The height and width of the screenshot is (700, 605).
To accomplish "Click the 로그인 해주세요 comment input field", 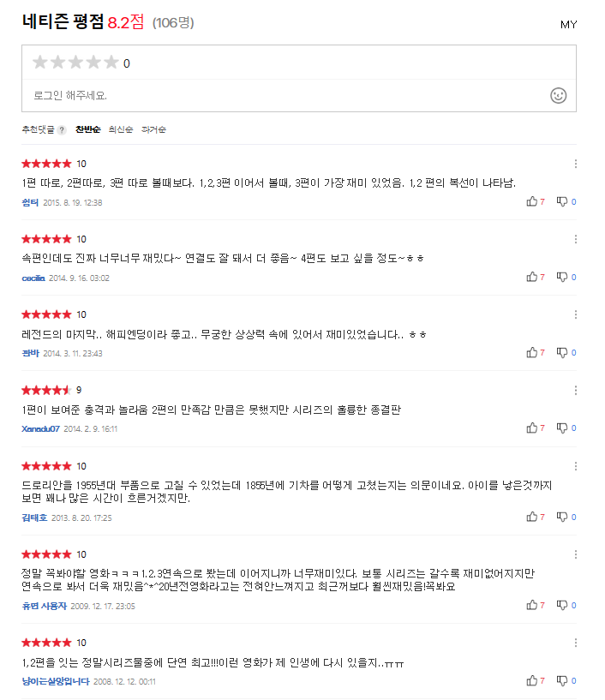I will tap(283, 95).
